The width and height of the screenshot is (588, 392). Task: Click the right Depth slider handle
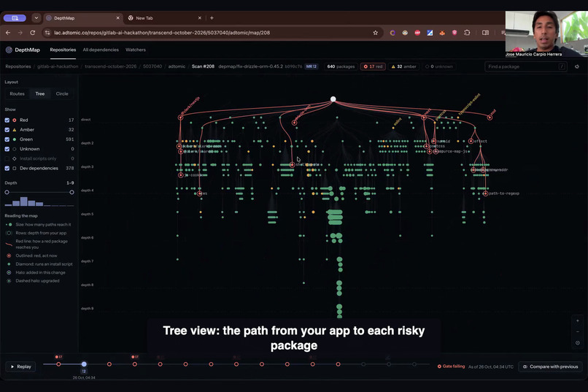71,192
